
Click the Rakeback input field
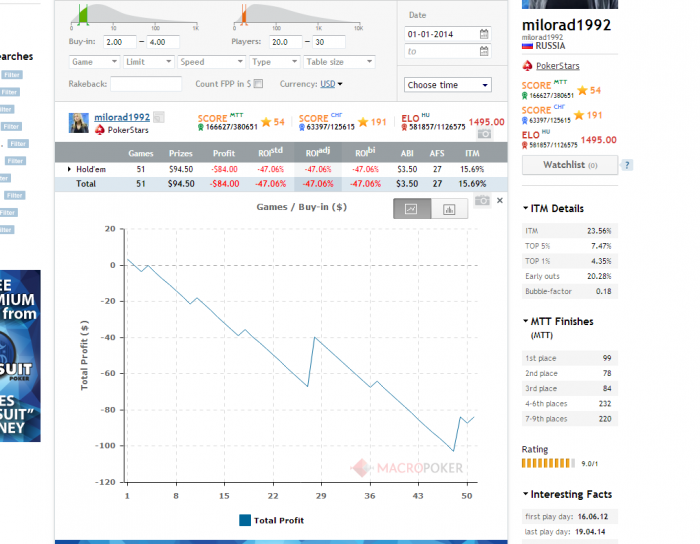(146, 84)
